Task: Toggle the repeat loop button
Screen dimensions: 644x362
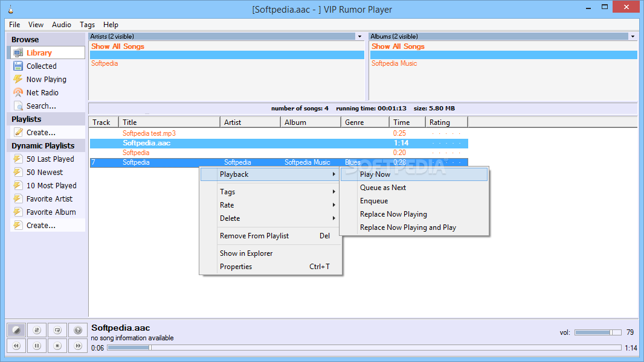Action: (57, 330)
